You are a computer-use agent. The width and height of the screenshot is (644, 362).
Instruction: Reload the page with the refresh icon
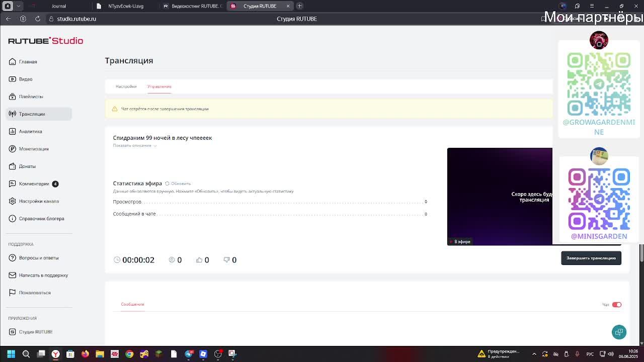(x=38, y=19)
